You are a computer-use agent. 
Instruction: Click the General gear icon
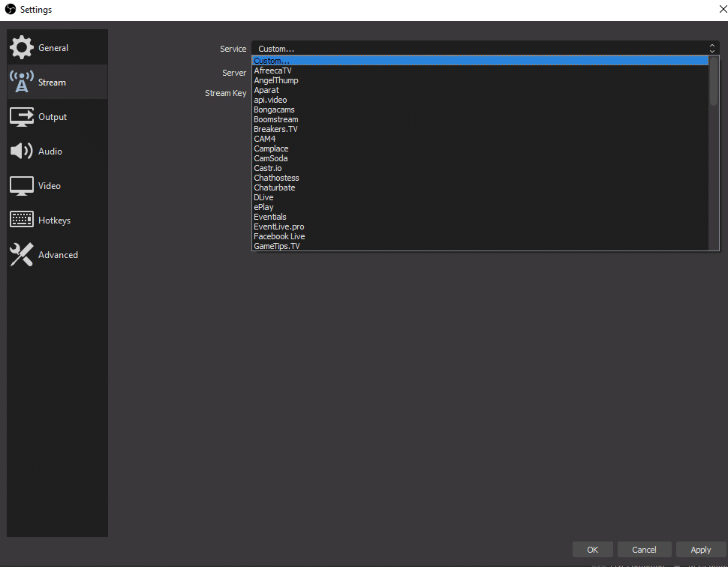point(22,47)
